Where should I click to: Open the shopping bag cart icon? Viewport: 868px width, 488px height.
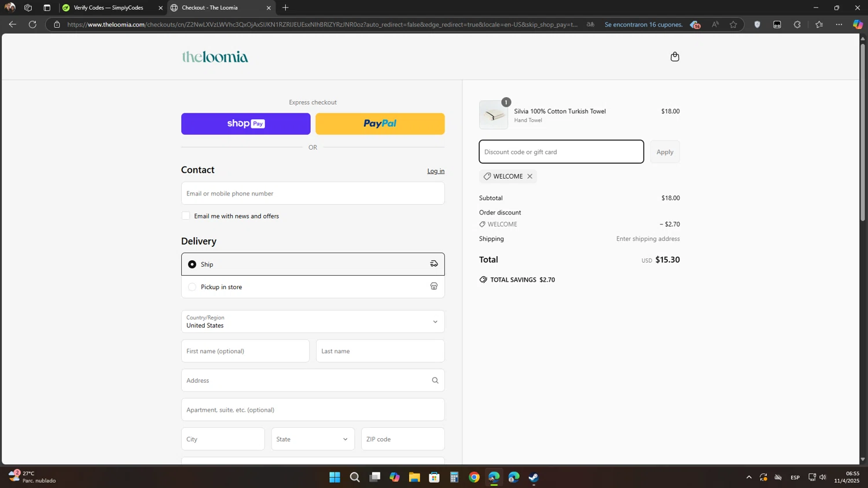[675, 57]
